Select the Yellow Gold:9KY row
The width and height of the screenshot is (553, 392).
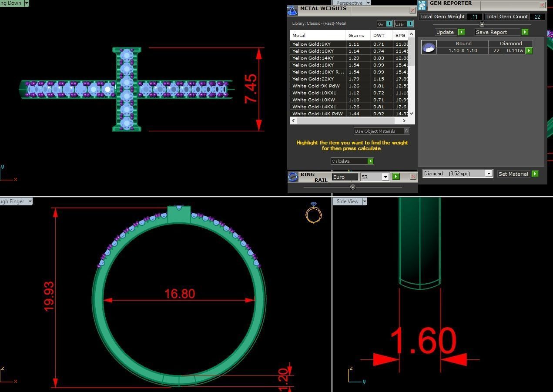coord(349,44)
